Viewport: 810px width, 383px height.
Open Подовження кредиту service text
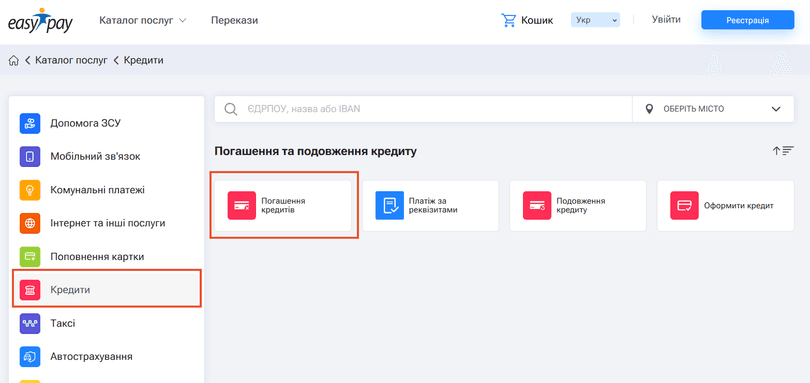(581, 206)
